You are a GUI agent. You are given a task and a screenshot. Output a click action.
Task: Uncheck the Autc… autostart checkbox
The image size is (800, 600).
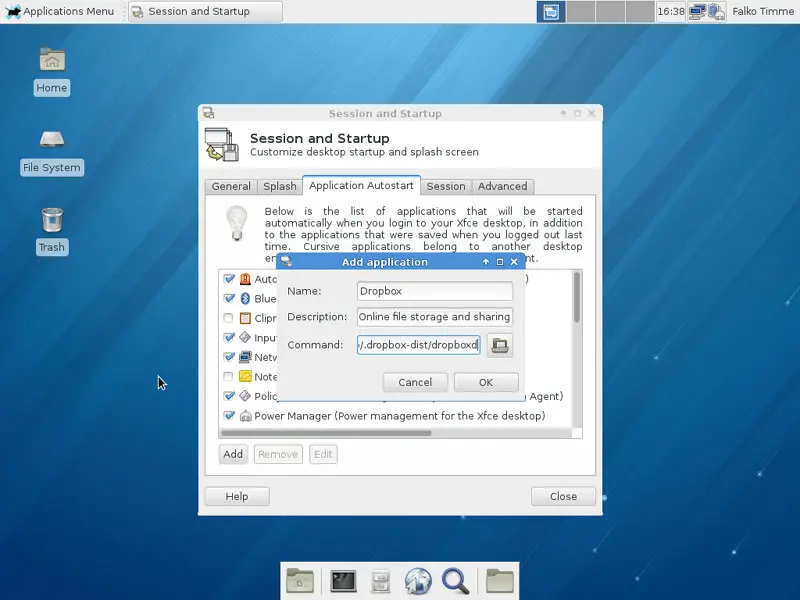pyautogui.click(x=229, y=279)
